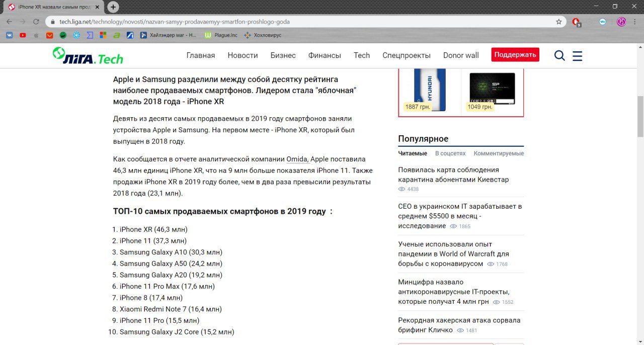This screenshot has width=644, height=345.
Task: Open the Apple bookmark icon
Action: point(36,35)
